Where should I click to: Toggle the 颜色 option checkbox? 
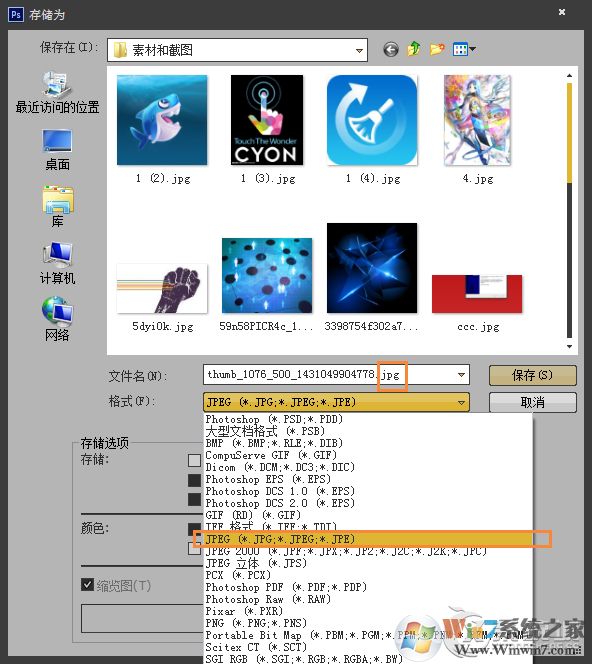tap(194, 529)
